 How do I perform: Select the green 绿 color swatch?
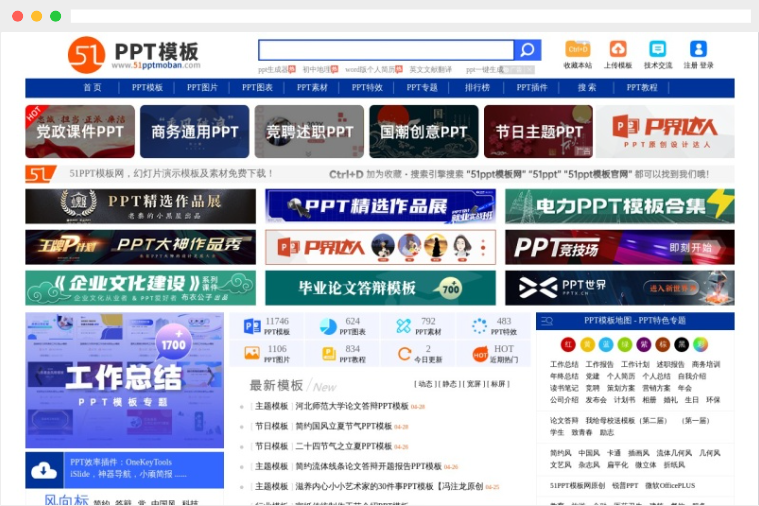click(x=624, y=344)
